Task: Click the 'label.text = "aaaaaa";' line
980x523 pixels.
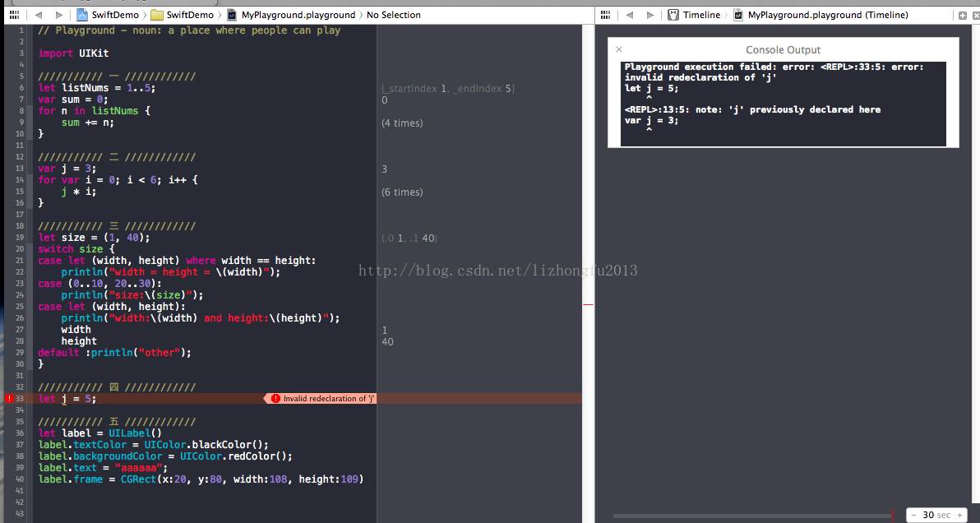Action: (103, 468)
